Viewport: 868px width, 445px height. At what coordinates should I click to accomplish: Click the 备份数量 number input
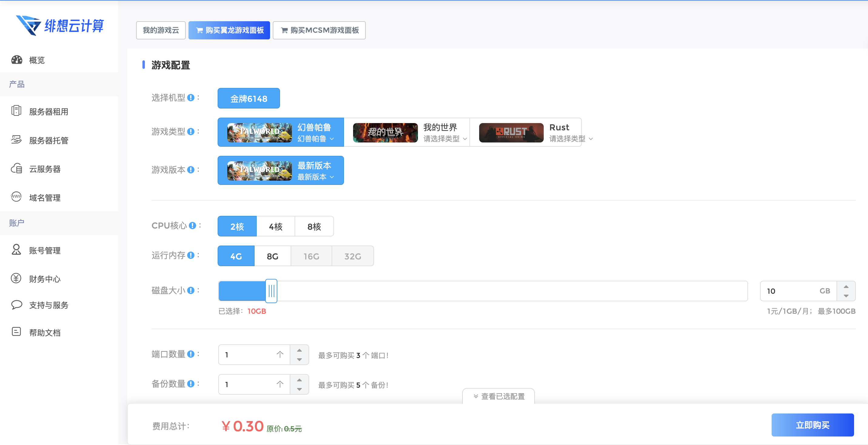click(254, 384)
